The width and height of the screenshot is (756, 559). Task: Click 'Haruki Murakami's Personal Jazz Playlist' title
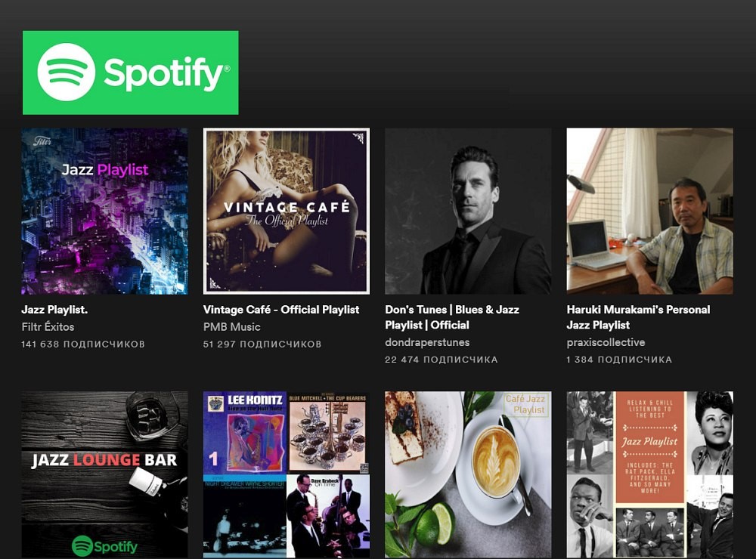638,317
